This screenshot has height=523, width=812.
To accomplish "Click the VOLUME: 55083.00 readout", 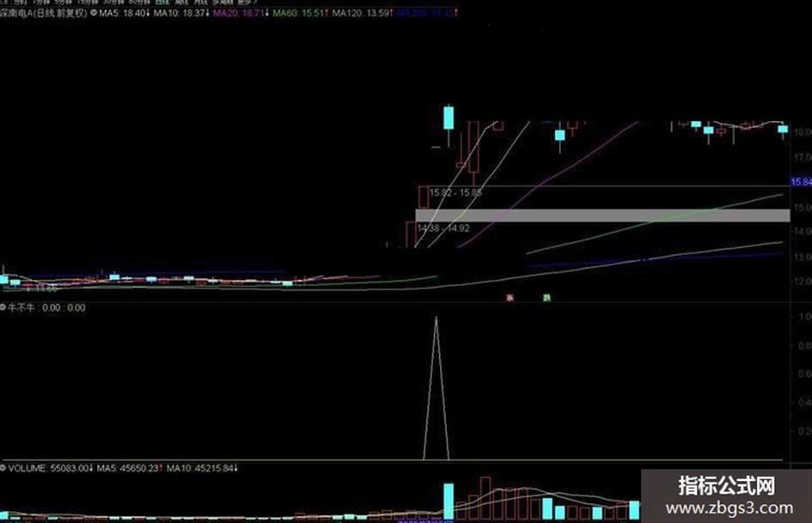I will point(50,468).
